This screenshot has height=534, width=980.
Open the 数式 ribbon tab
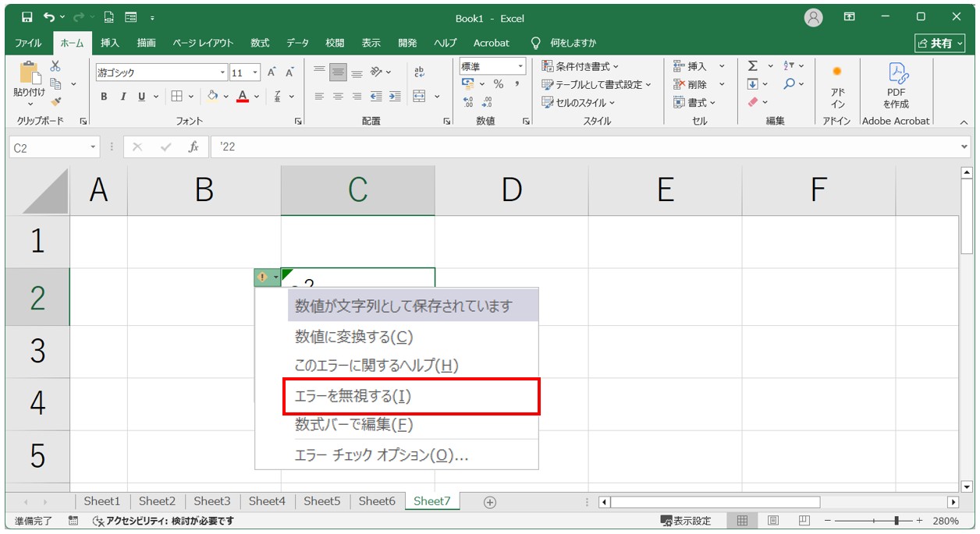260,43
